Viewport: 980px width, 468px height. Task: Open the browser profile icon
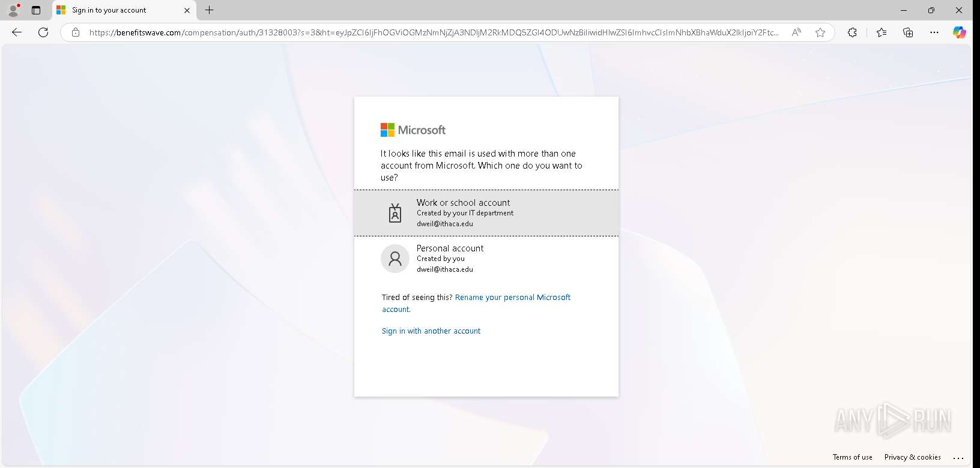point(13,10)
